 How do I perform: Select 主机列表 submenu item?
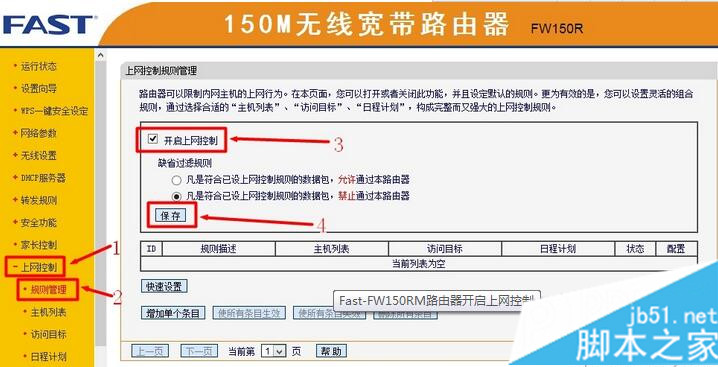coord(48,312)
